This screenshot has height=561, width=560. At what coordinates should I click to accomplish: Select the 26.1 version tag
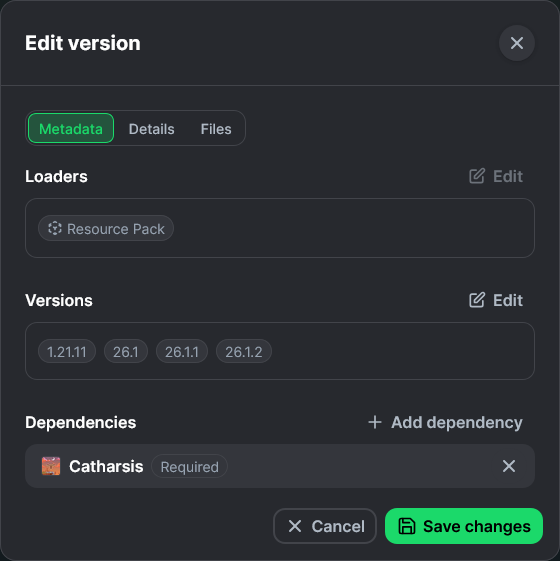(x=126, y=351)
